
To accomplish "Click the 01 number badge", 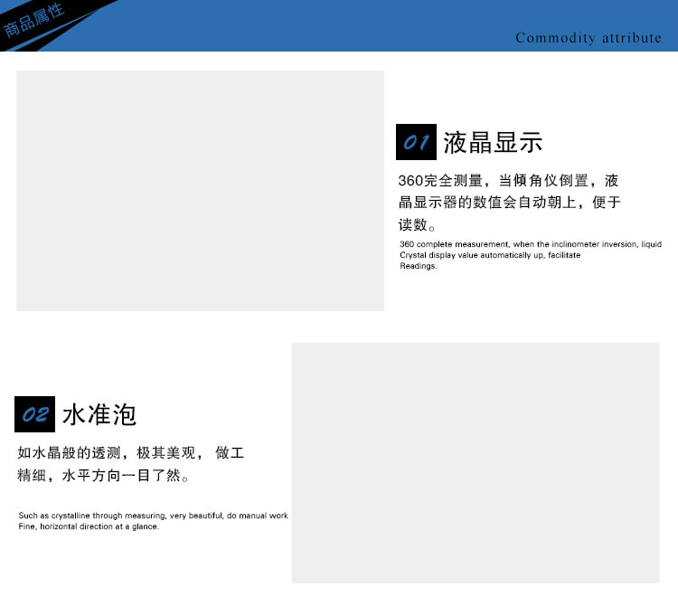I will point(416,142).
